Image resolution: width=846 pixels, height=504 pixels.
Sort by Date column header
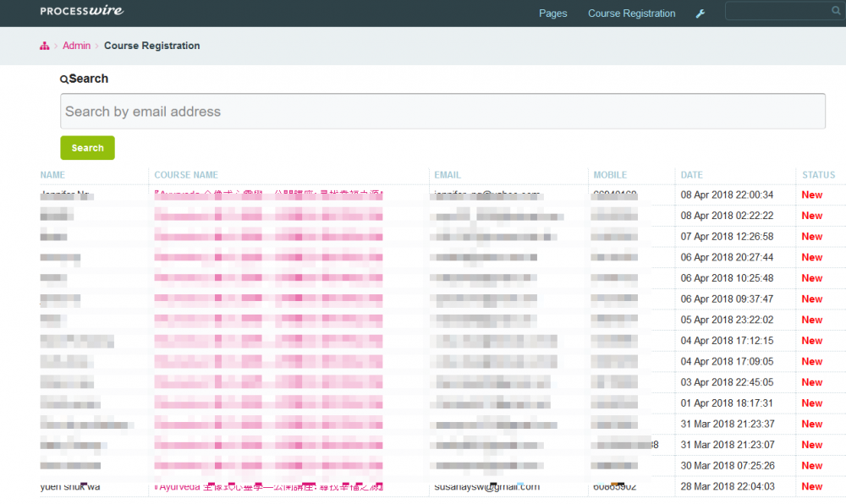[x=691, y=175]
